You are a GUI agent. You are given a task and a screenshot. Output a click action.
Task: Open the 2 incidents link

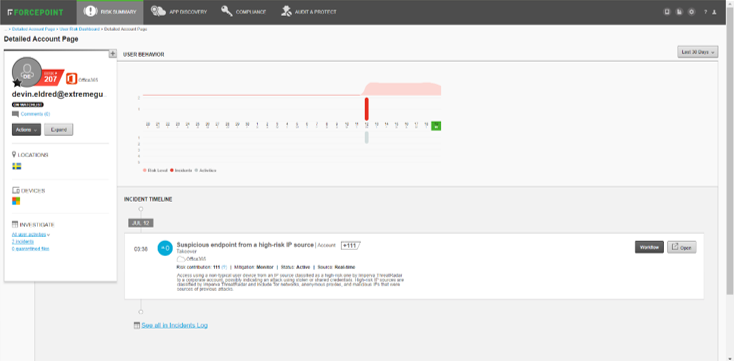pyautogui.click(x=22, y=242)
